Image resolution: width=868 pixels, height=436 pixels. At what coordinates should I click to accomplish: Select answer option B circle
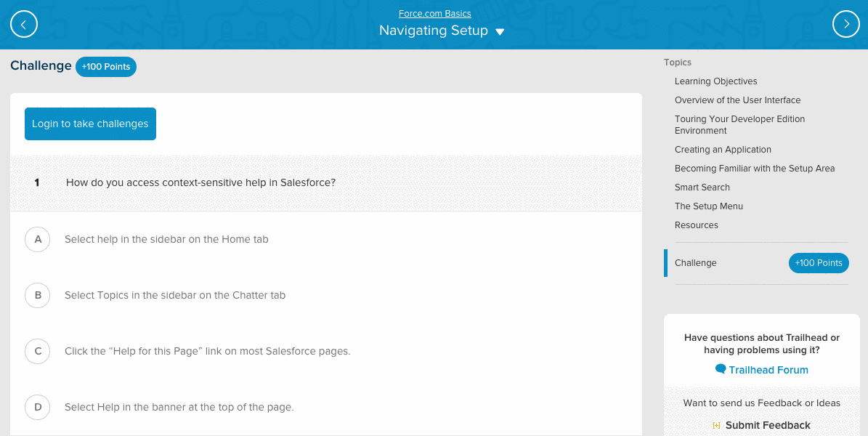point(38,295)
